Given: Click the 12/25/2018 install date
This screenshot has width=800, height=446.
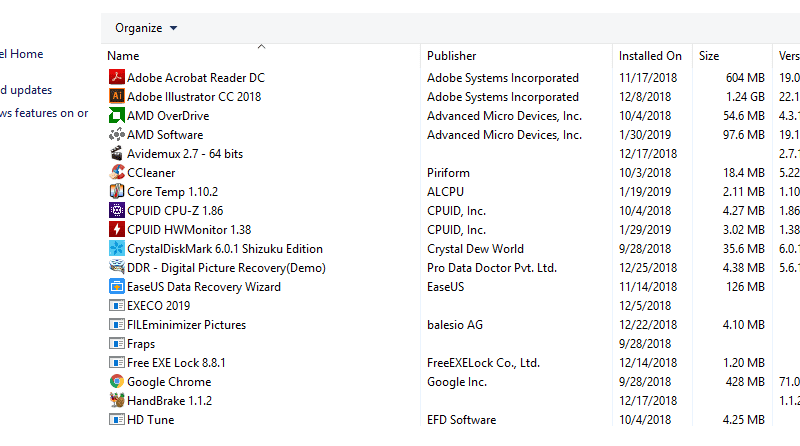Looking at the screenshot, I should point(648,268).
